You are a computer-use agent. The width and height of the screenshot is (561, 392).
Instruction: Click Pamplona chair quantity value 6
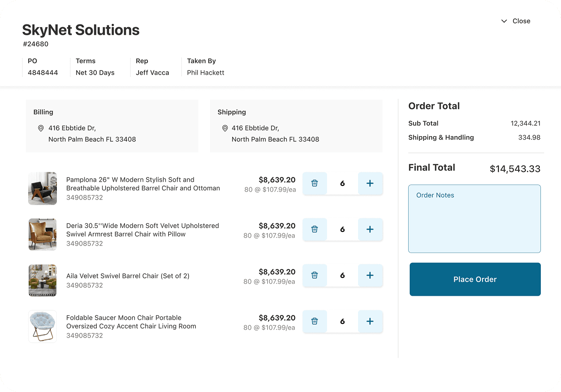[343, 183]
